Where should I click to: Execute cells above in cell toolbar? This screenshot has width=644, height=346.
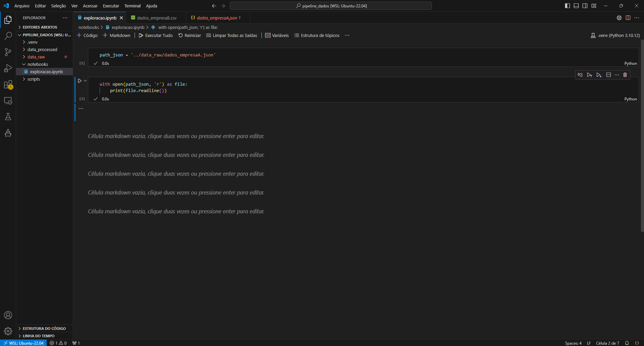click(x=590, y=75)
